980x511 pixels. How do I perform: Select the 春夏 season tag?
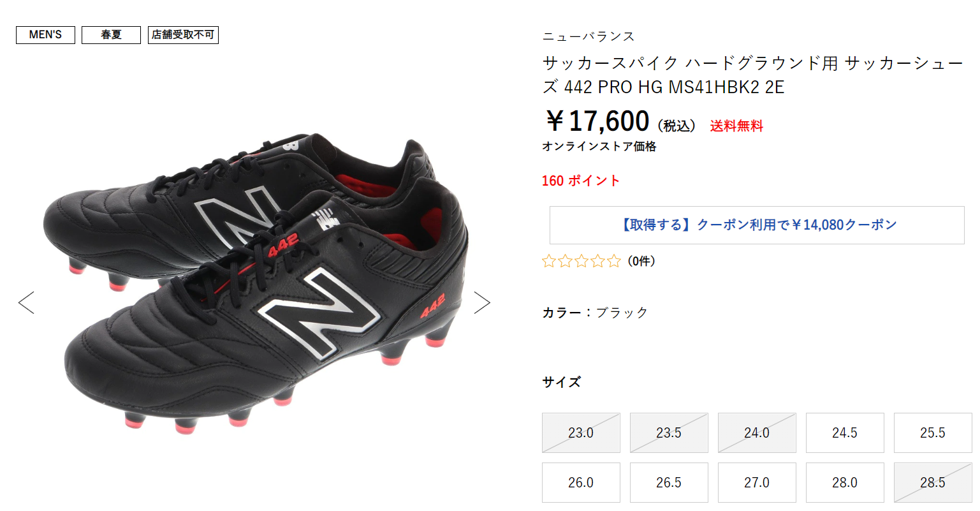[111, 35]
